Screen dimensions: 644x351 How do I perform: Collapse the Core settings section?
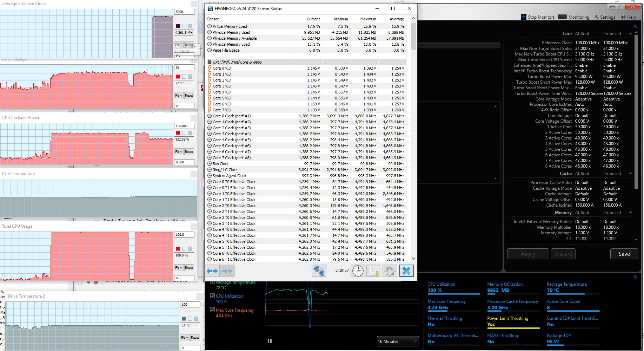(x=630, y=34)
